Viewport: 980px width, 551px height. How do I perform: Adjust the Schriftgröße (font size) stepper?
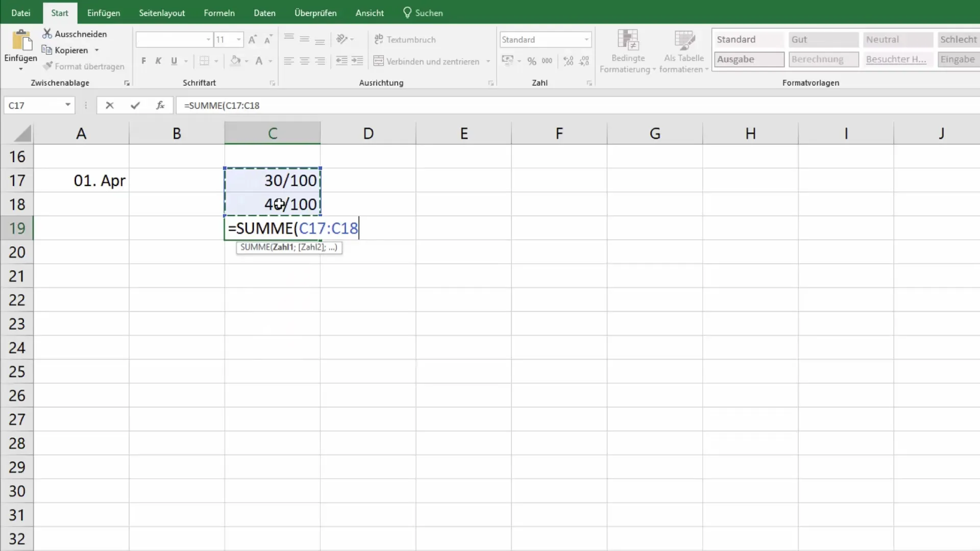[x=228, y=39]
